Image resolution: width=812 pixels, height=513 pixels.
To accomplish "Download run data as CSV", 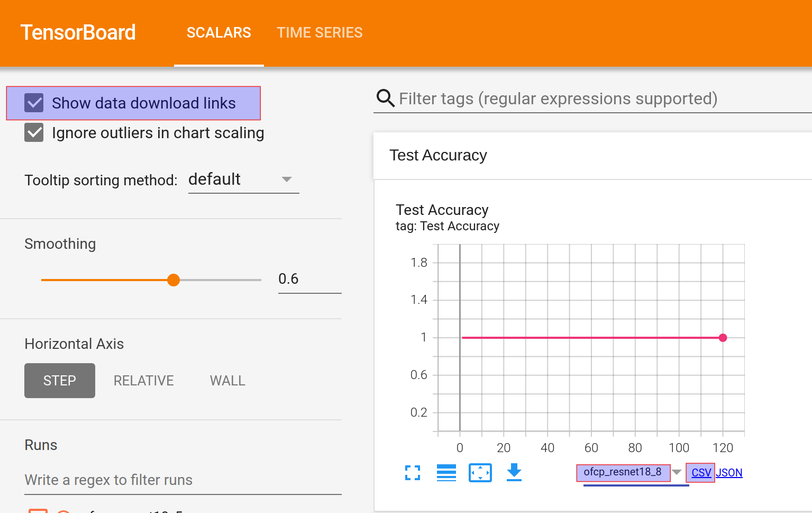I will (701, 473).
